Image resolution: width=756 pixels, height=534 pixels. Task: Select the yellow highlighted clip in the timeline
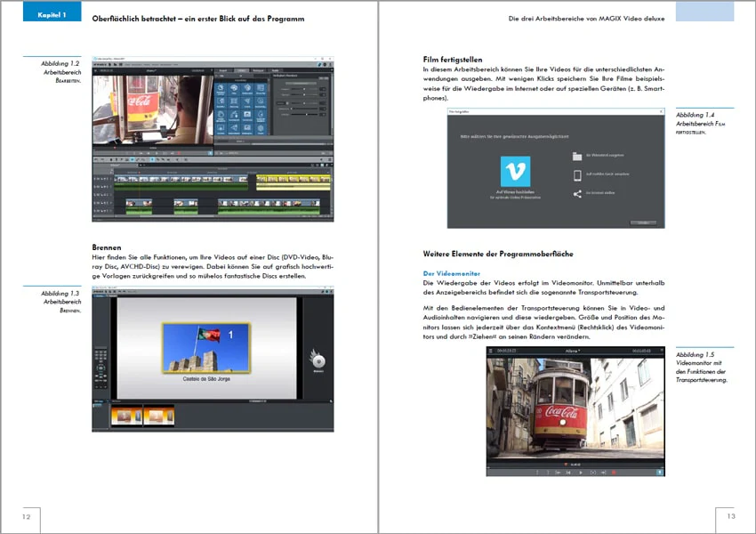[x=294, y=182]
